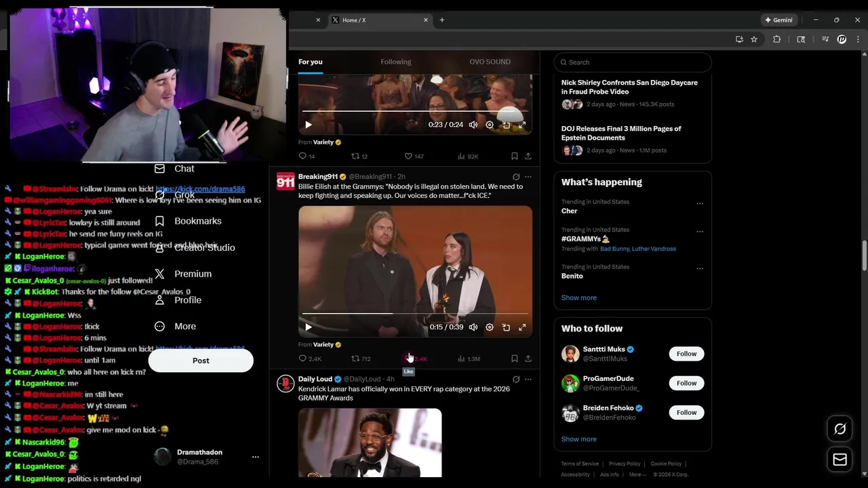Switch to the For you tab

pos(311,62)
